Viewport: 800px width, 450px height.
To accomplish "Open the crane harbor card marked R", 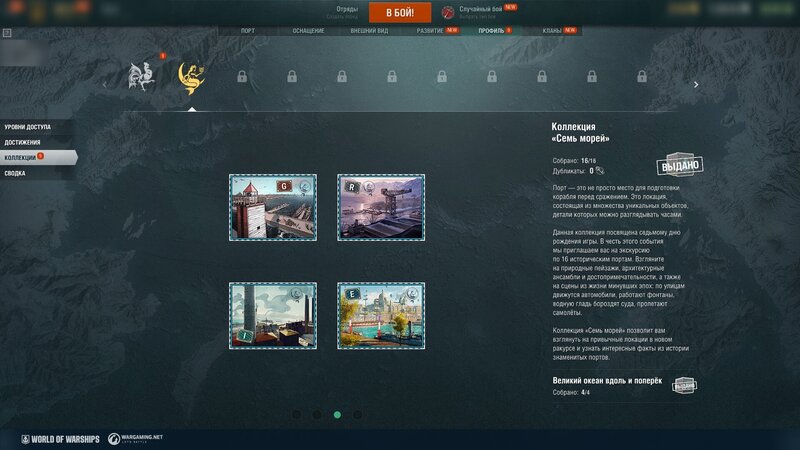I will (381, 208).
